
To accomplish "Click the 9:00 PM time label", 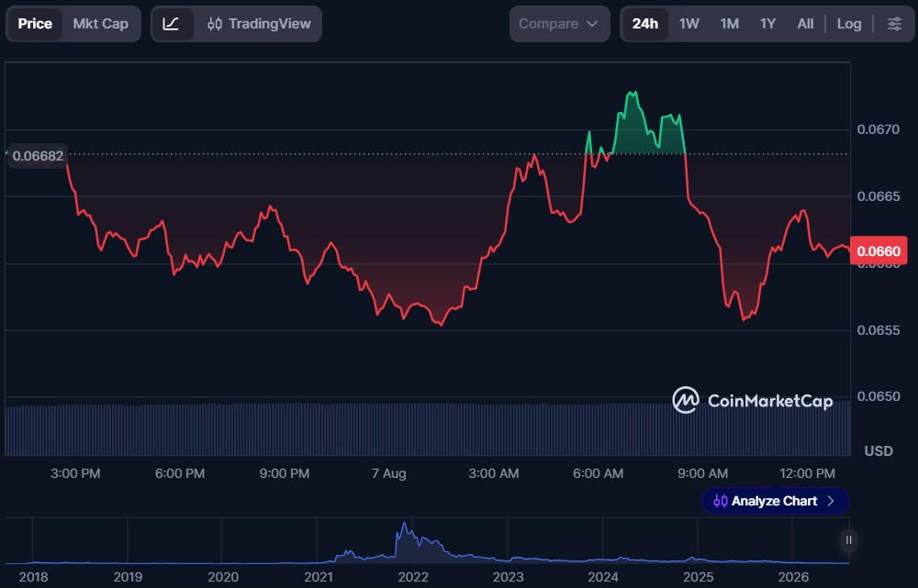I will click(285, 473).
